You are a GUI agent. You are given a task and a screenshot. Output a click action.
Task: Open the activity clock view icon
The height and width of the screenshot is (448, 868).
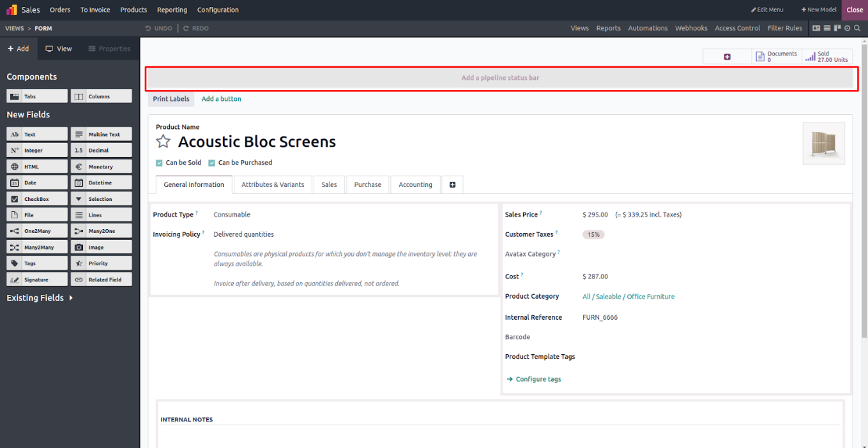point(847,28)
